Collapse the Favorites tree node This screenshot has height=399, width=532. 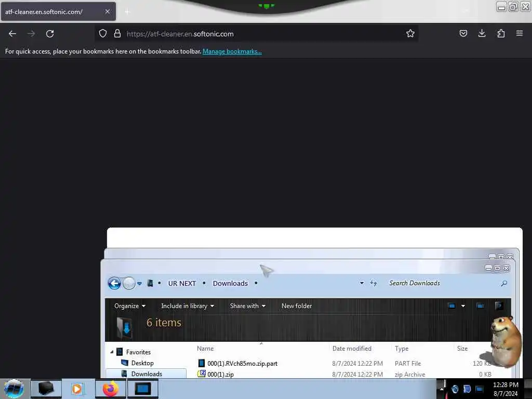pyautogui.click(x=112, y=352)
